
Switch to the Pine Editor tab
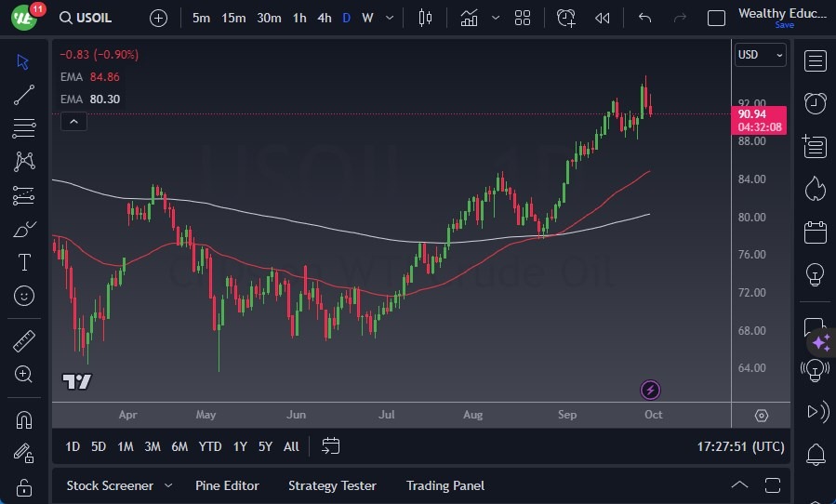227,485
